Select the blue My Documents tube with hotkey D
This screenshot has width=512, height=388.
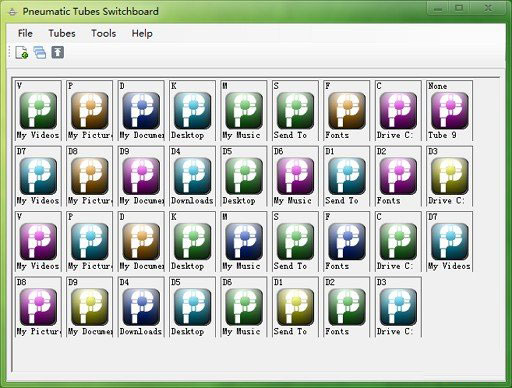tap(141, 111)
